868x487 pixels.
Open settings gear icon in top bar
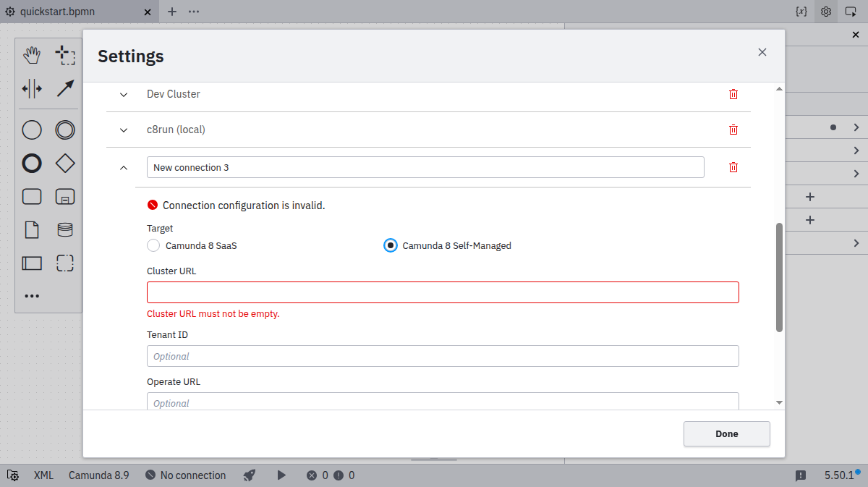(x=826, y=12)
